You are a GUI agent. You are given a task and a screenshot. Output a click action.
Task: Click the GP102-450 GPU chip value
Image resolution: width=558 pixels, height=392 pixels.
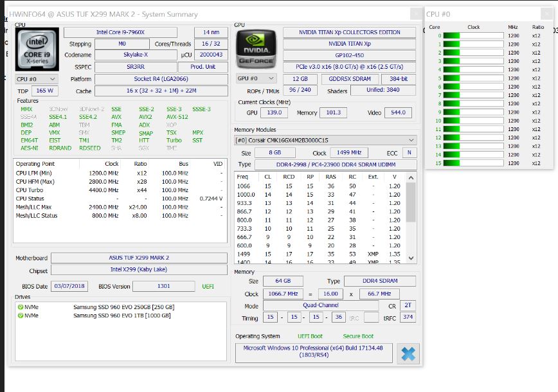click(x=350, y=55)
